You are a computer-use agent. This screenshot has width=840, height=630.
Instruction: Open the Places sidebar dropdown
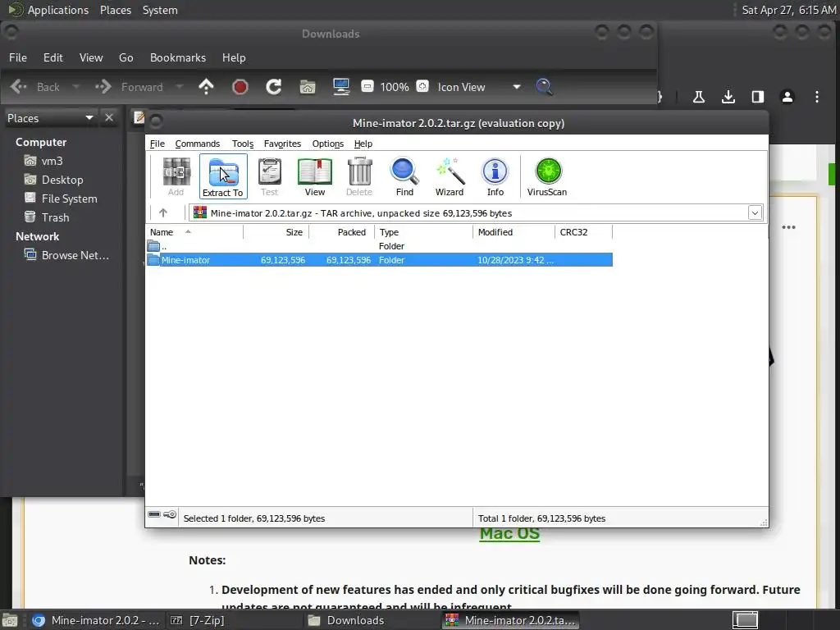(x=89, y=118)
